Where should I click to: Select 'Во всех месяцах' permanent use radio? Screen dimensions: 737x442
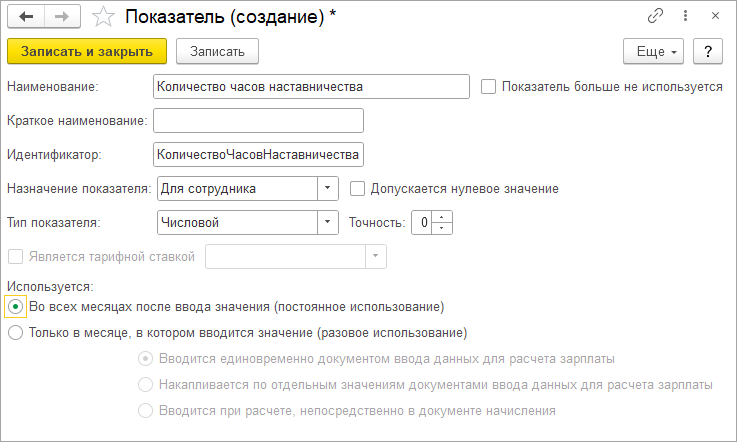(x=16, y=307)
